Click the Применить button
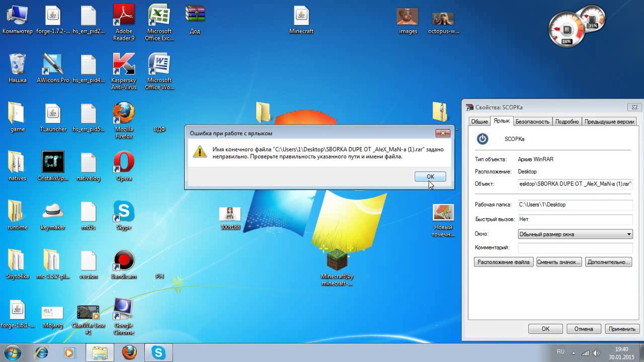Viewport: 644px width, 362px height. pyautogui.click(x=622, y=329)
